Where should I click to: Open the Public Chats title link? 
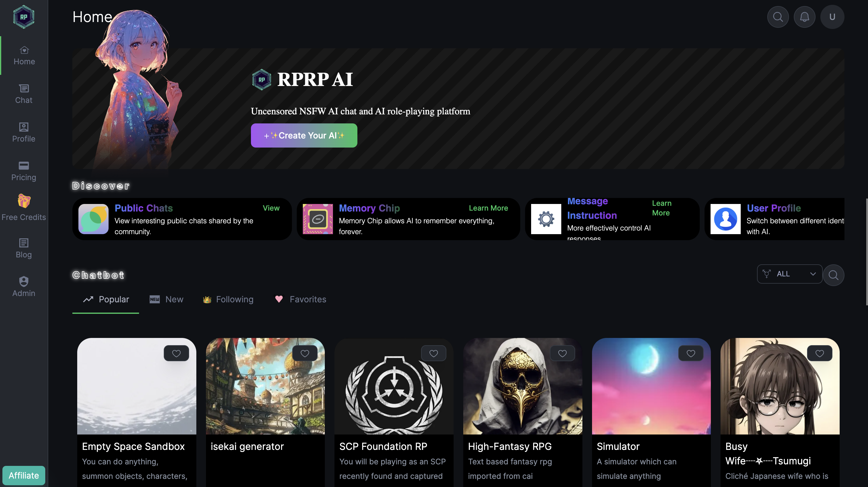pyautogui.click(x=144, y=208)
